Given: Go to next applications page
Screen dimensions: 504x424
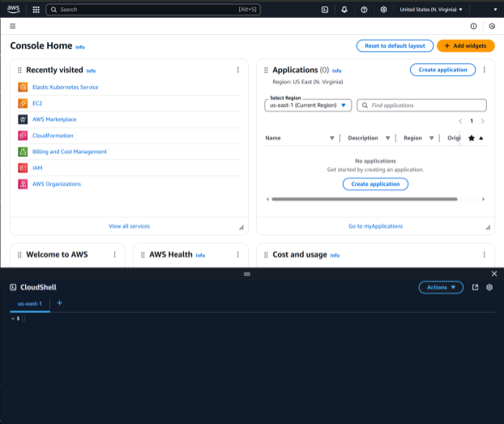Looking at the screenshot, I should tap(482, 121).
